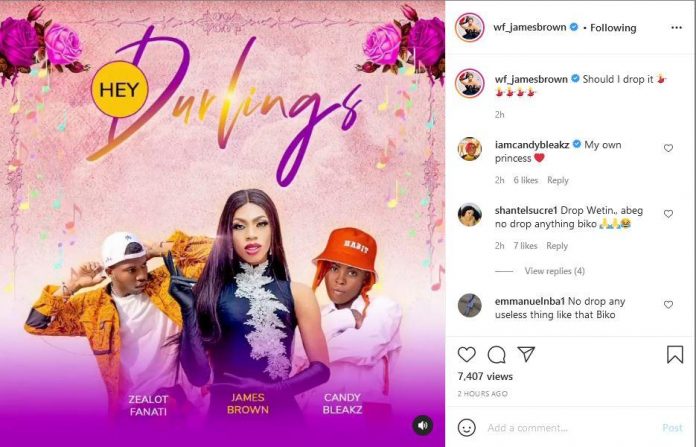696x447 pixels.
Task: Like emmanuelnba1's comment
Action: click(x=668, y=305)
